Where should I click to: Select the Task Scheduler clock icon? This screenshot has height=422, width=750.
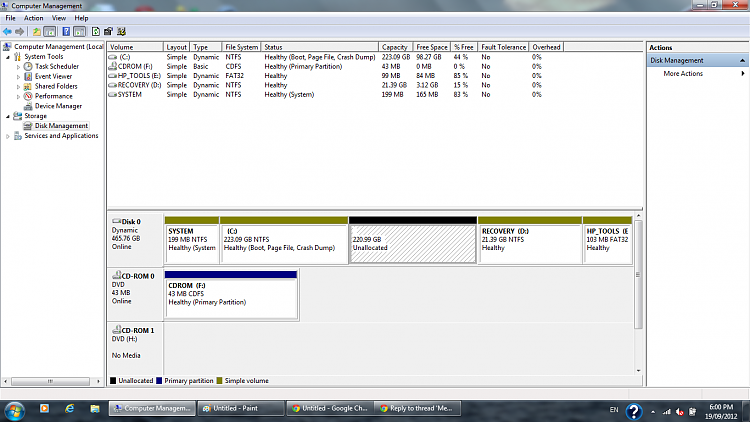pos(28,67)
